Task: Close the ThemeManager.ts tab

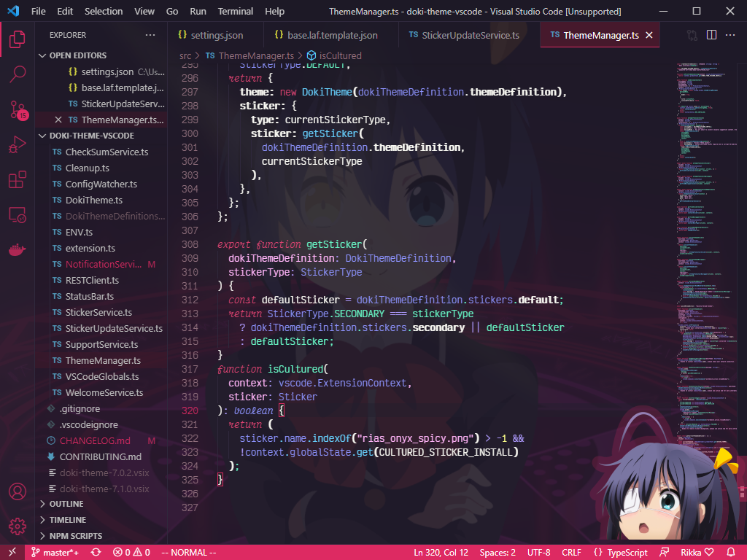Action: (x=649, y=35)
